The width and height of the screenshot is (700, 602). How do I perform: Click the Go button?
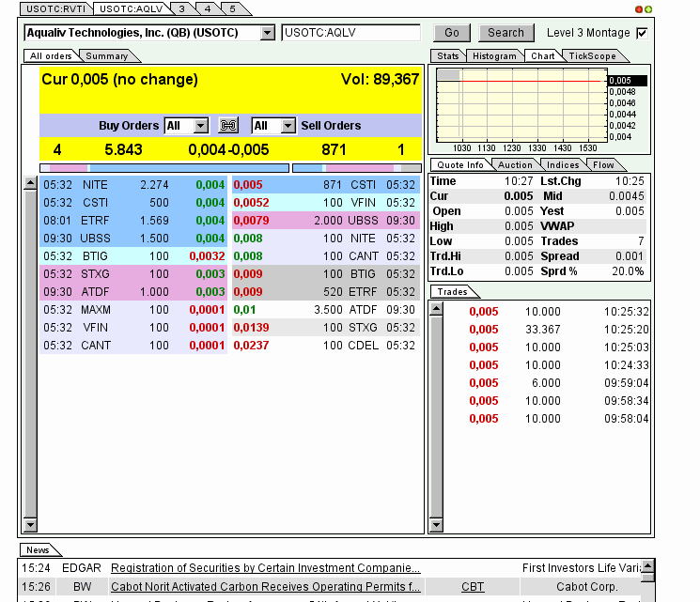(452, 33)
